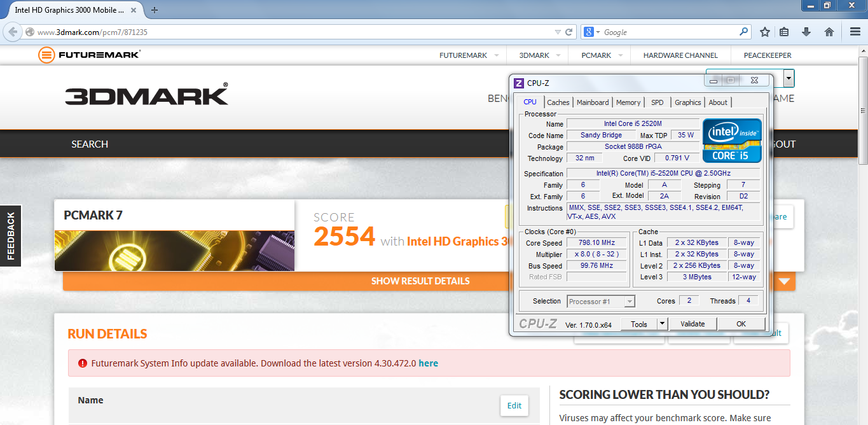Open the bookmarks list icon
Screen dimensions: 868x425
click(784, 32)
